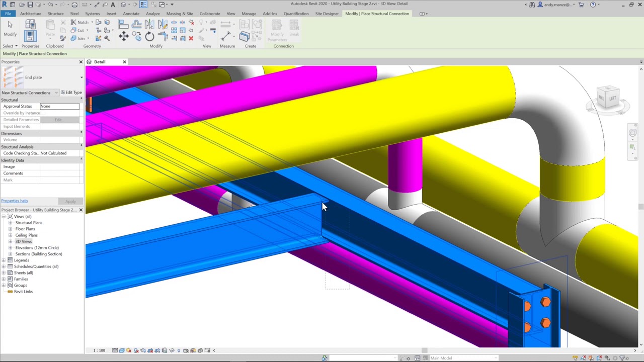Switch to the Steel ribbon tab
The width and height of the screenshot is (644, 362).
[74, 14]
